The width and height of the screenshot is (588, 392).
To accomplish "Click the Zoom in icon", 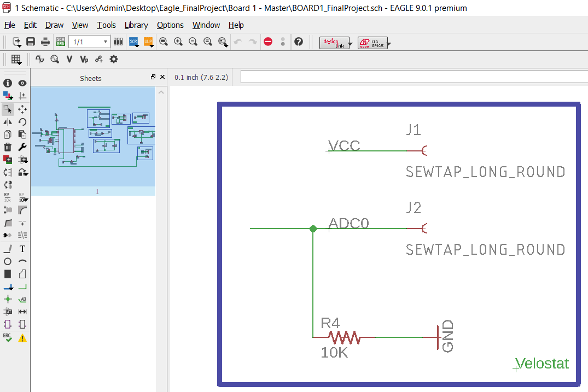I will [178, 42].
